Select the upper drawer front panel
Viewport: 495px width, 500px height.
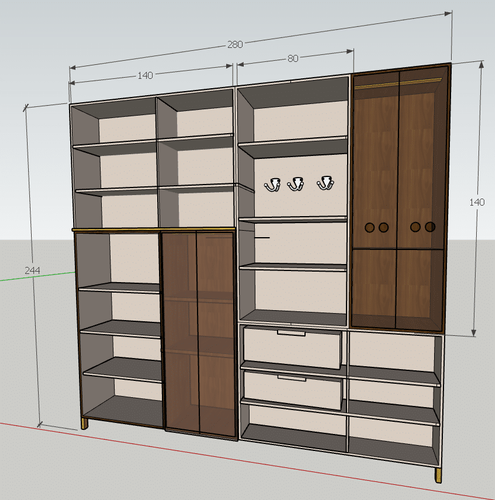pos(293,348)
